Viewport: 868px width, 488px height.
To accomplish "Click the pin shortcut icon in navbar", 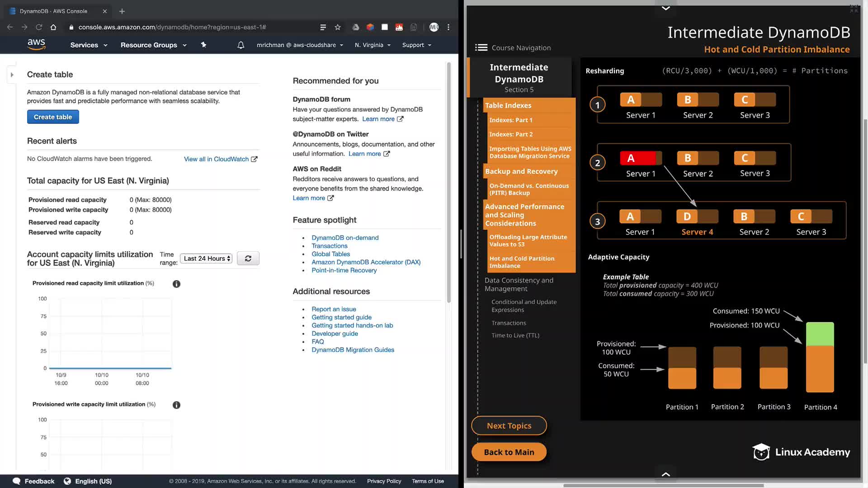I will [x=203, y=45].
